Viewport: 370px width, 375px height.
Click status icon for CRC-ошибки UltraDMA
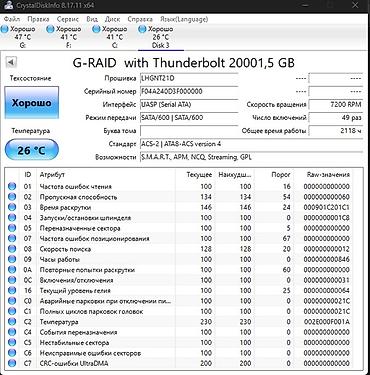pos(12,363)
